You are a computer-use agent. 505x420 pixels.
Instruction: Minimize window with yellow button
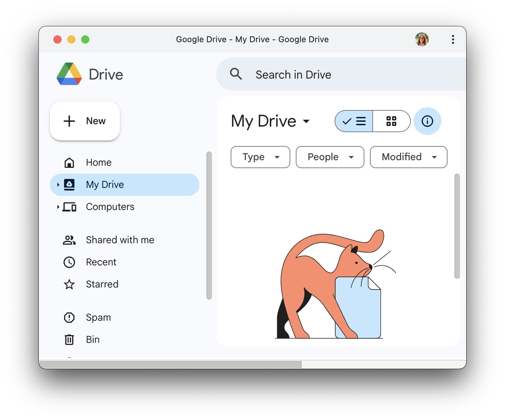pyautogui.click(x=71, y=39)
